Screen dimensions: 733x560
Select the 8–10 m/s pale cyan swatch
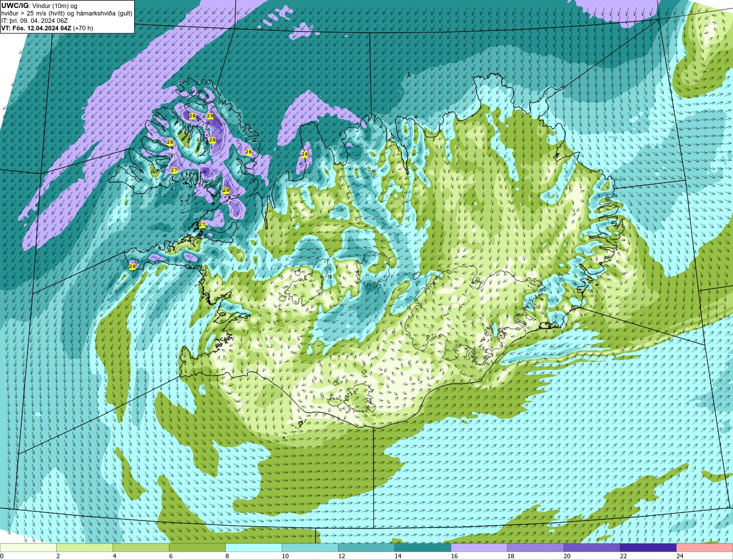[254, 547]
